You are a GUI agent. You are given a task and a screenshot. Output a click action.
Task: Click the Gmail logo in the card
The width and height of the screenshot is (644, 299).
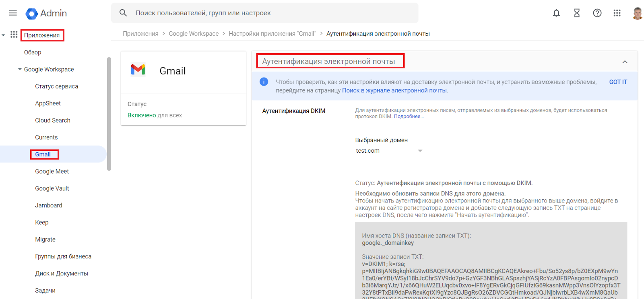(138, 70)
